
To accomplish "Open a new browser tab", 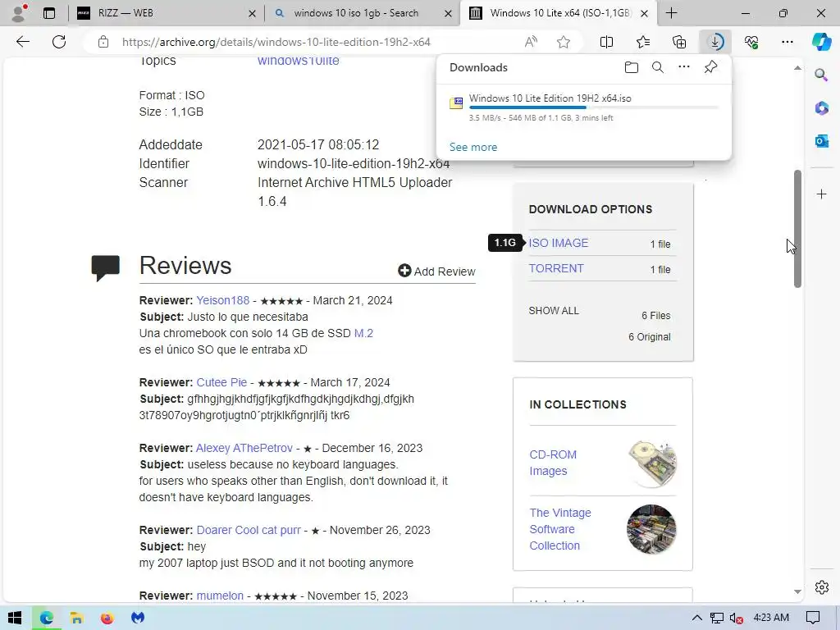I will pyautogui.click(x=671, y=13).
